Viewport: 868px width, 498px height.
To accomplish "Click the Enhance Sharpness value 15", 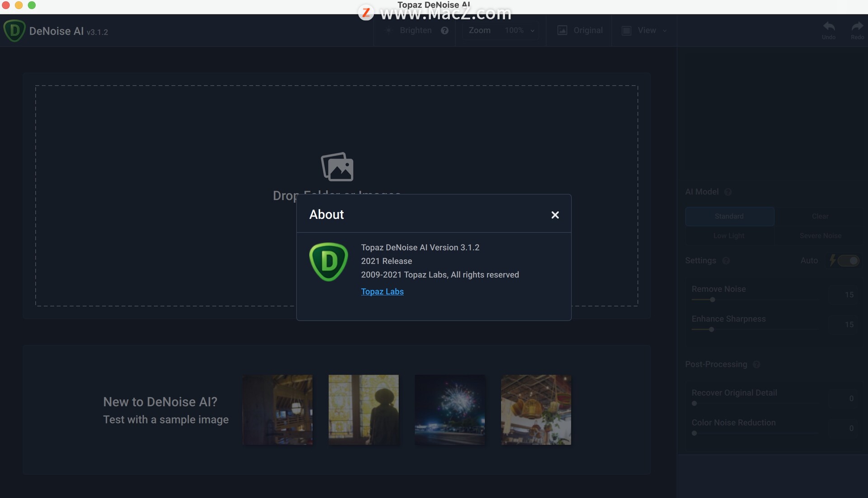I will click(849, 325).
